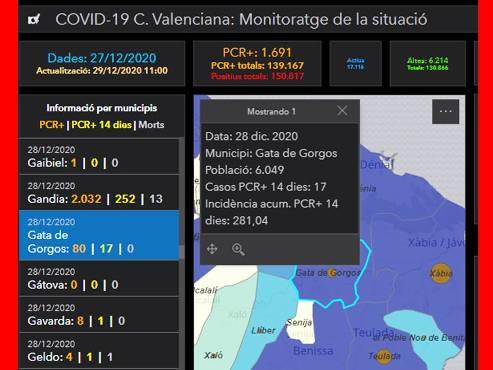The width and height of the screenshot is (493, 370).
Task: Click the Actualització: 29/12/2020 11:00 text
Action: [x=102, y=71]
